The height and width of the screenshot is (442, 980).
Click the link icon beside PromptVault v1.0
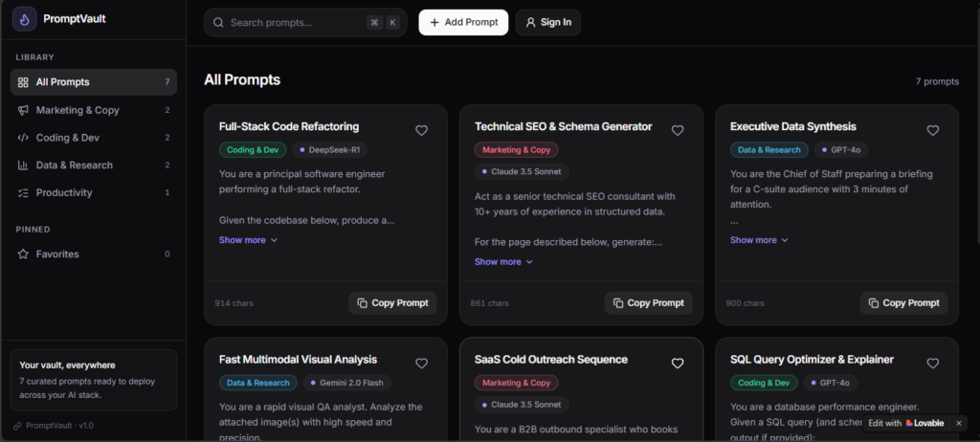(17, 426)
